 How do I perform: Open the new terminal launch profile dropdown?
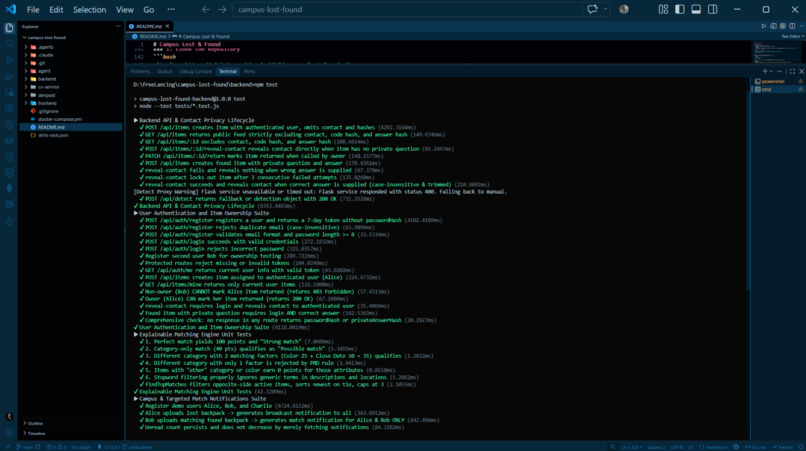(x=771, y=71)
